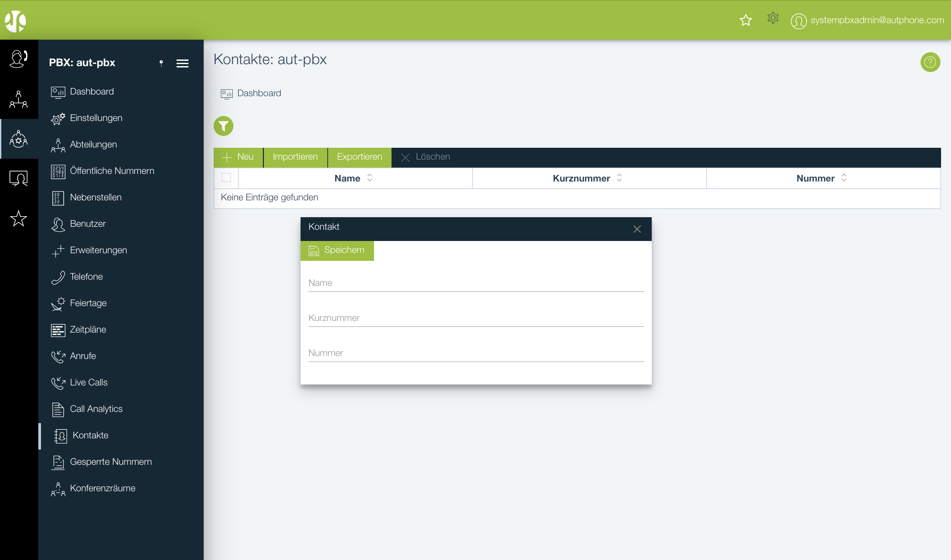Open the organization hierarchy icon in left rail
This screenshot has height=560, width=951.
point(19,99)
